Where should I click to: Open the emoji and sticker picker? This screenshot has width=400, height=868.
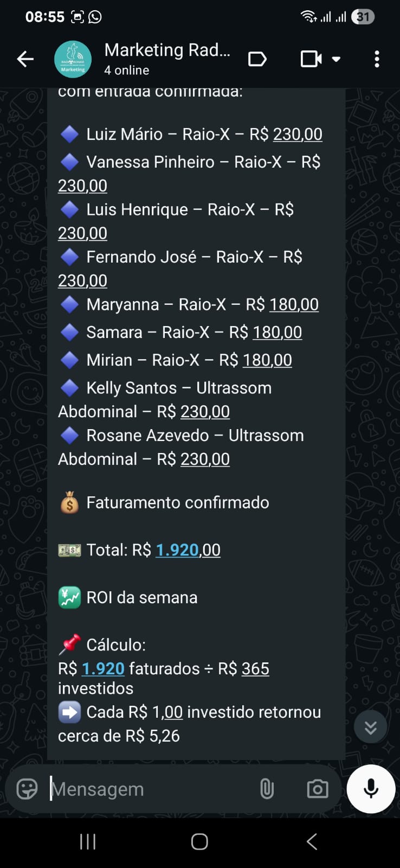click(27, 789)
